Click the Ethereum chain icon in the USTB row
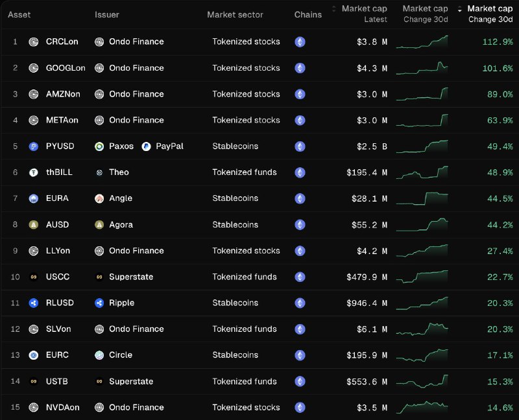519x420 pixels. click(300, 381)
